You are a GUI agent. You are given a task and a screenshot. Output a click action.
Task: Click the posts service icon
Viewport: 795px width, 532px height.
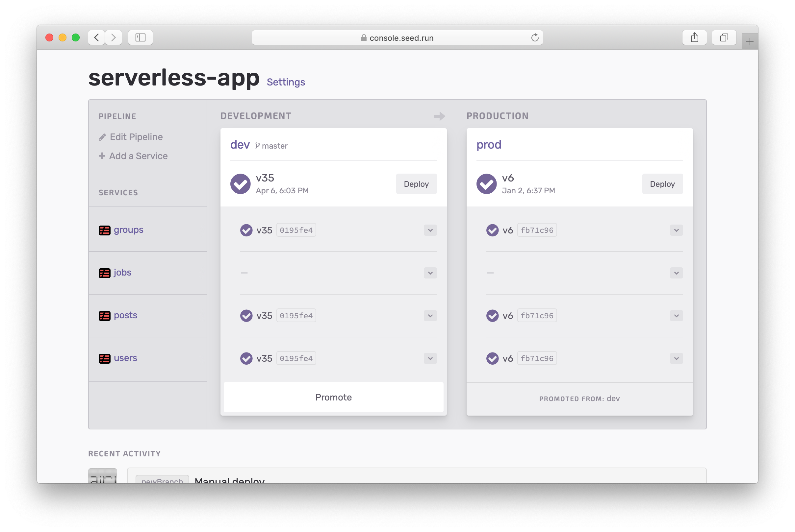(105, 315)
